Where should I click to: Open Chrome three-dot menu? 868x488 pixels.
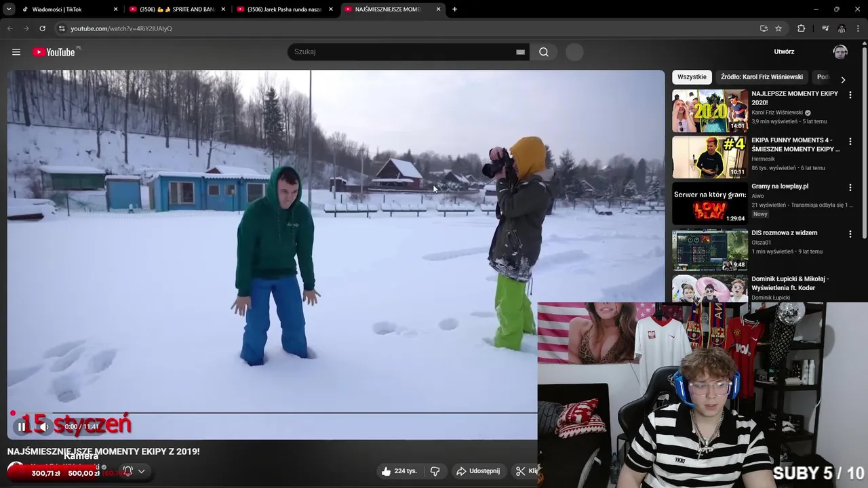pos(859,28)
